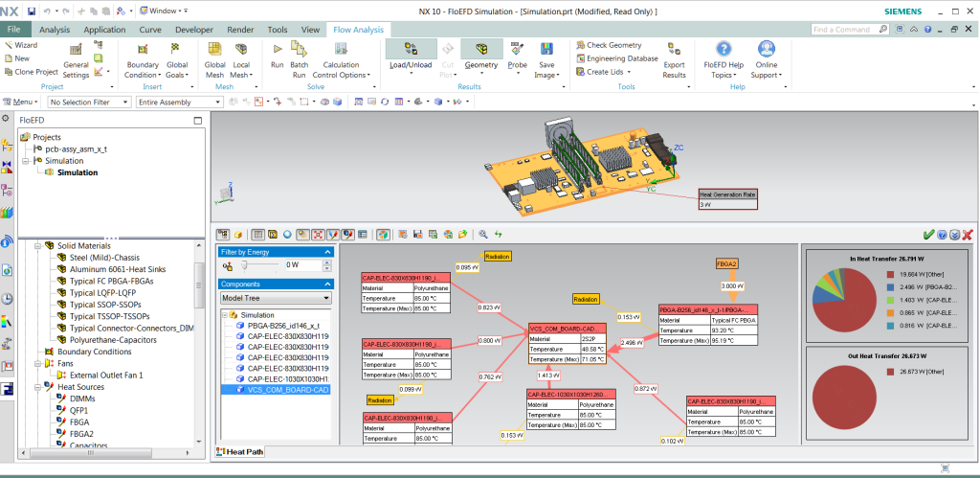
Task: Collapse the Simulation project node
Action: (x=26, y=161)
